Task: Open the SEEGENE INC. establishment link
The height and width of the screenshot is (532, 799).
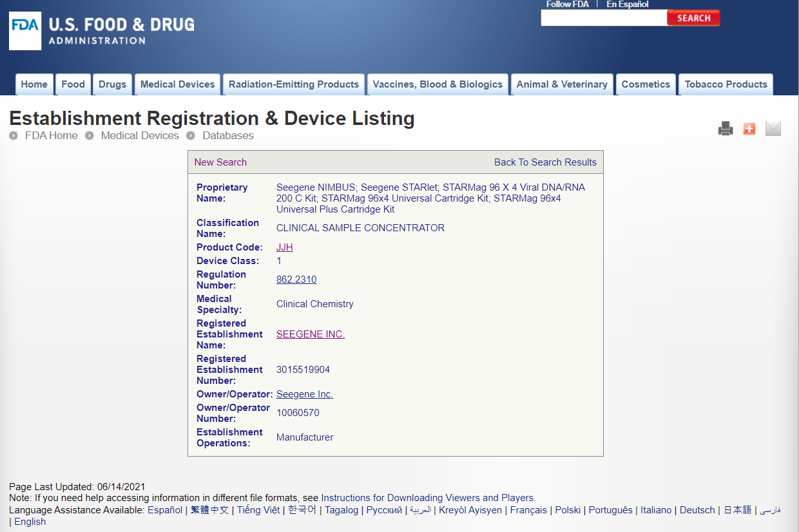Action: point(311,334)
